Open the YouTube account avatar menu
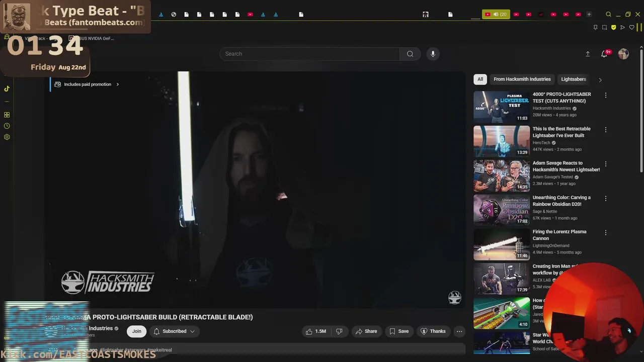The width and height of the screenshot is (644, 362). coord(623,54)
